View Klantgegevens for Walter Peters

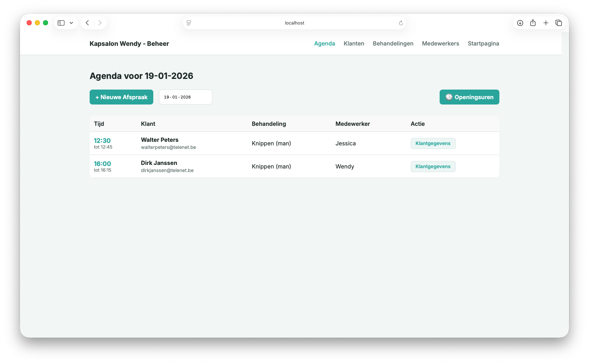coord(433,143)
